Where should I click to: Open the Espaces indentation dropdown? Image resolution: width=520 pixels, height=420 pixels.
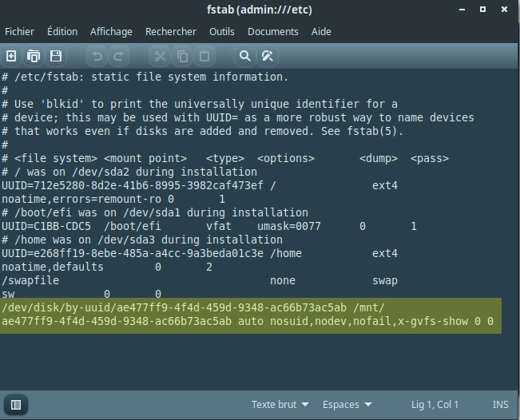point(346,405)
